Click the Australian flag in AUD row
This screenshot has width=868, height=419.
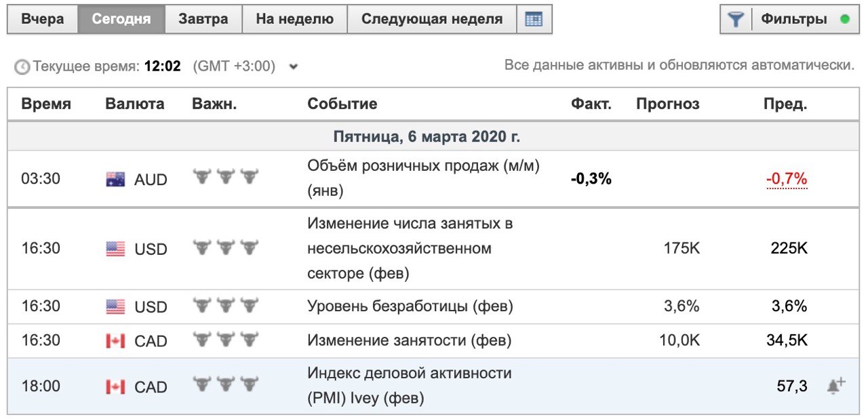(115, 180)
